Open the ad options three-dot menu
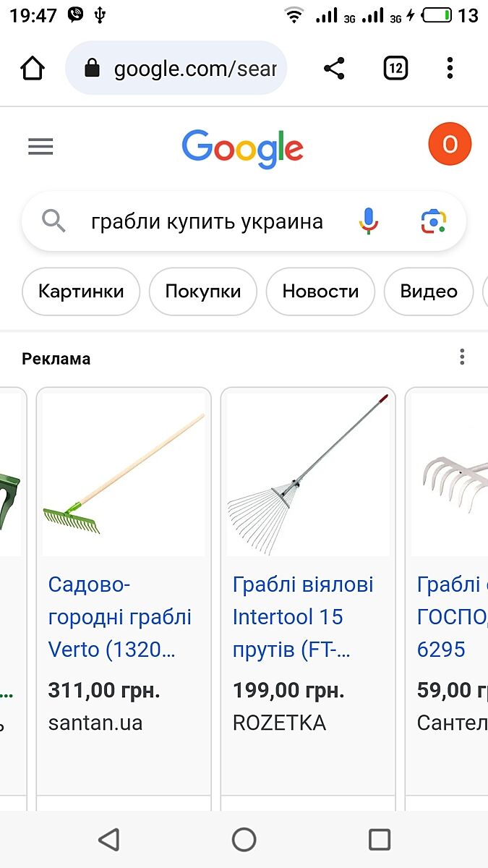 pyautogui.click(x=462, y=357)
